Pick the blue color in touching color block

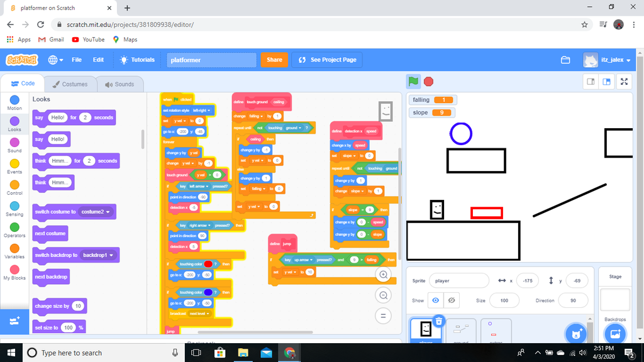point(208,292)
